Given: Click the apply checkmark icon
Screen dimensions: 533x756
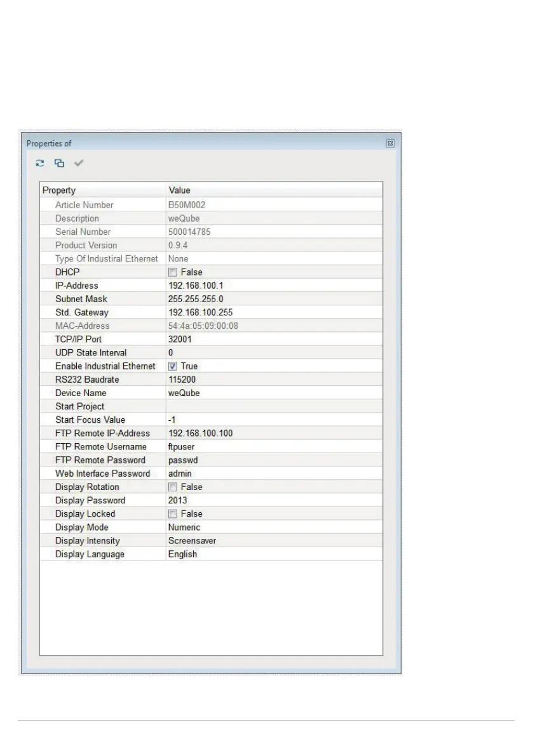Looking at the screenshot, I should click(79, 164).
